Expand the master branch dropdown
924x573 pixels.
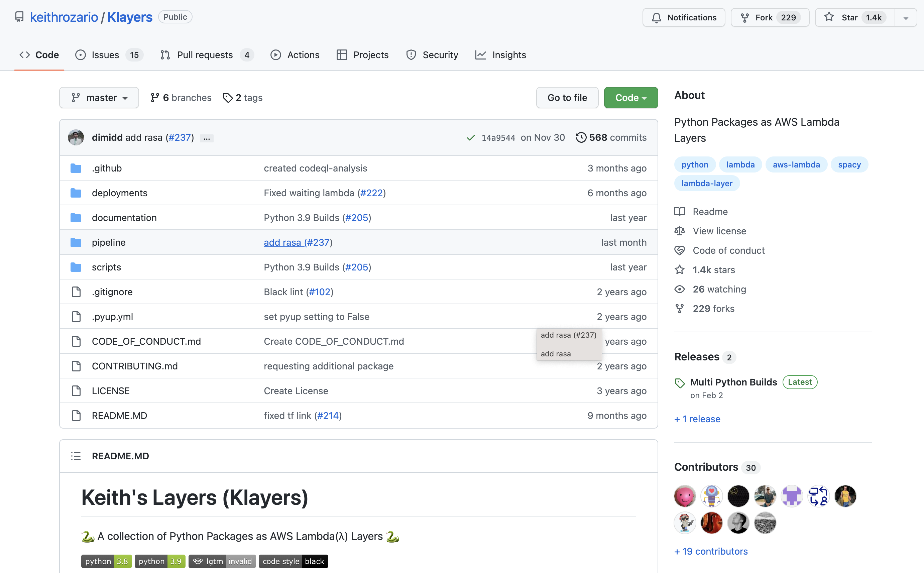pyautogui.click(x=99, y=98)
